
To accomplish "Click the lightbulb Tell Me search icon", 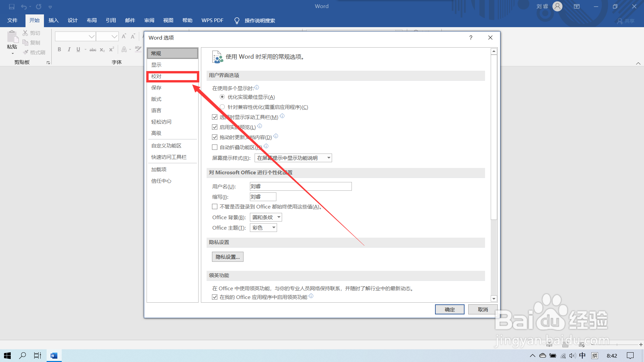I will tap(237, 21).
